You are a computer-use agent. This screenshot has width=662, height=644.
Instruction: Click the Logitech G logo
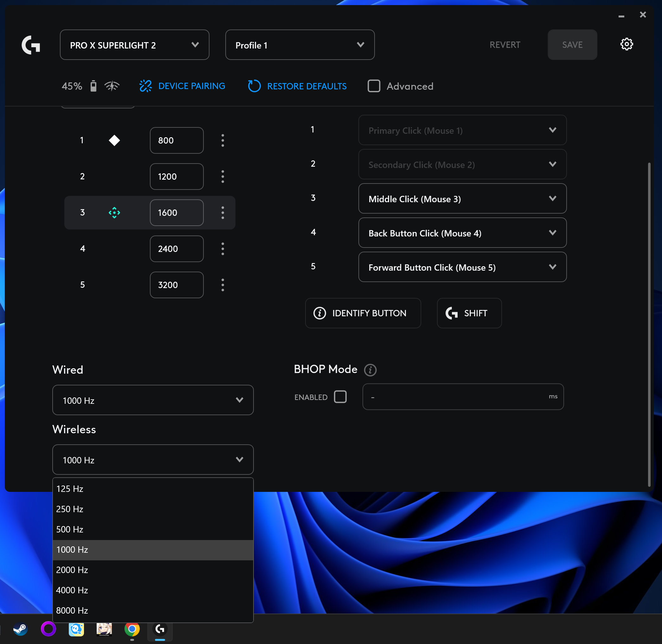(31, 45)
